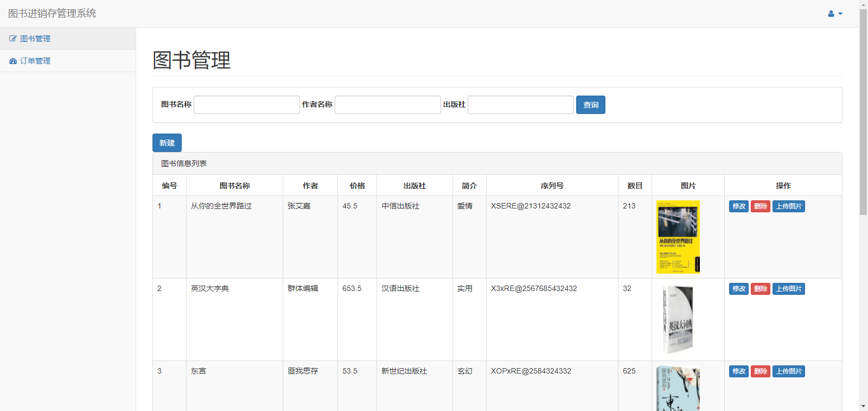Click 删除 for 从你的全世界路过
Image resolution: width=868 pixels, height=411 pixels.
[761, 206]
